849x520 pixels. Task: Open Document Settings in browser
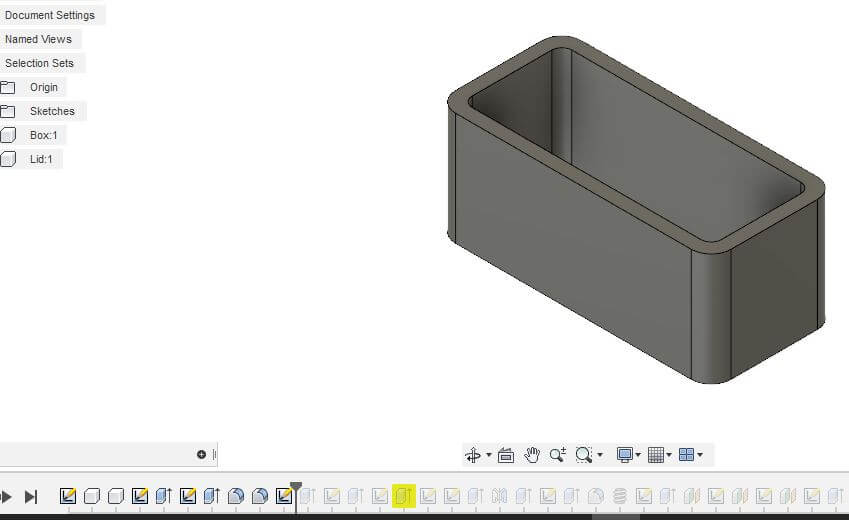[x=50, y=15]
